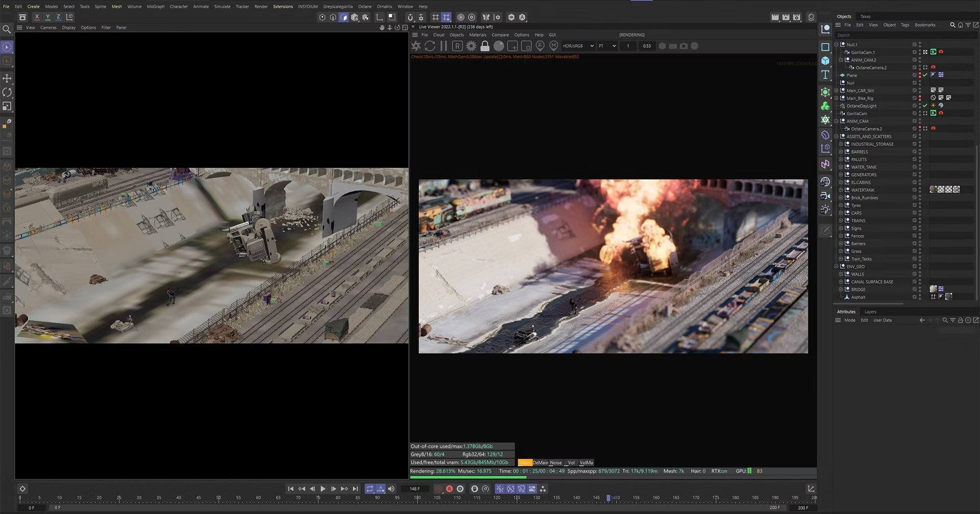Open the Live Viewer Compare menu
This screenshot has height=514, width=980.
(x=500, y=35)
